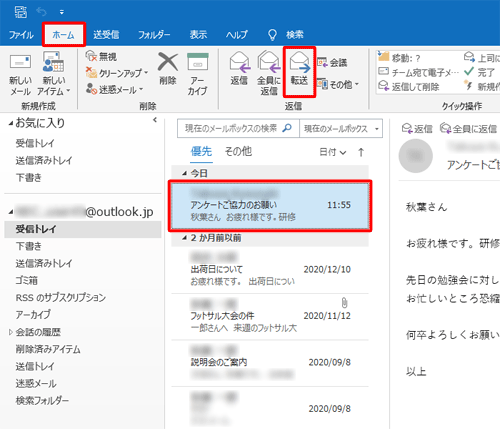This screenshot has height=429, width=500.
Task: Archive the message with アーカイブ
Action: [197, 74]
